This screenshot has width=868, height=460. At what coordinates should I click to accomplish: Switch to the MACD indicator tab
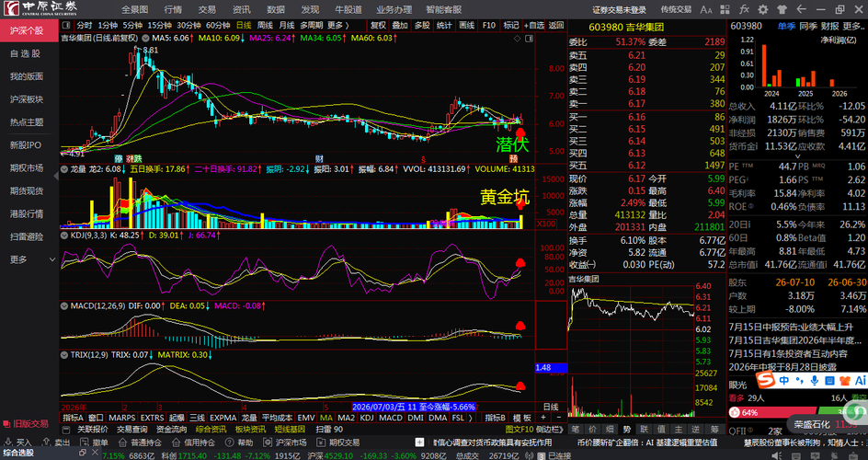tap(391, 418)
